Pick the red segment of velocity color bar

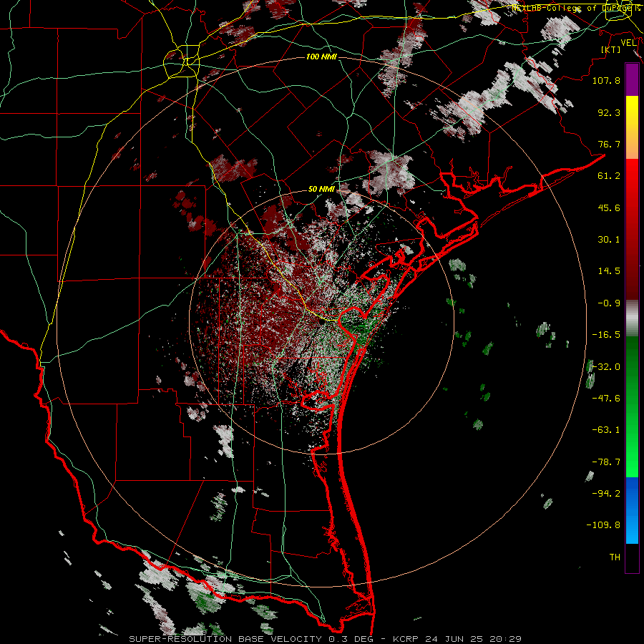632,229
